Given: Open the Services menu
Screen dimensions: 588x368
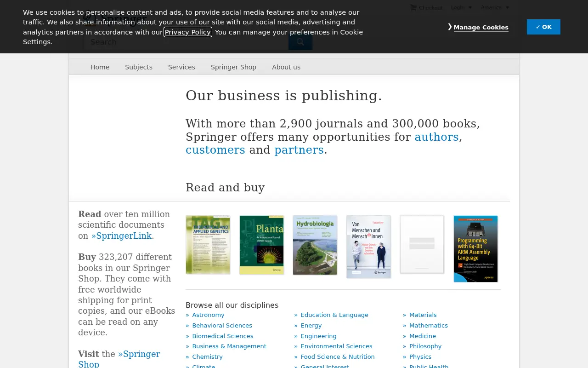Looking at the screenshot, I should (x=181, y=67).
